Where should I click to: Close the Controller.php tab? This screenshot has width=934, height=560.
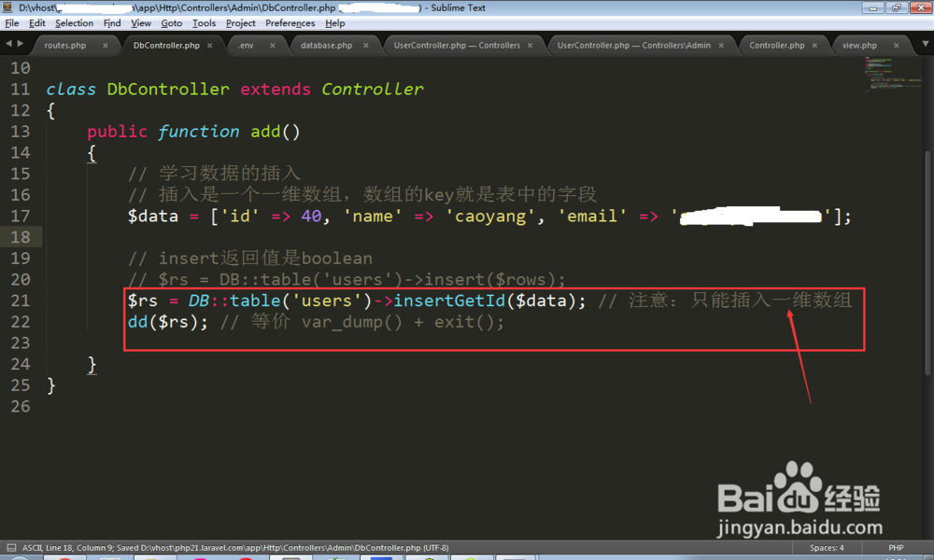814,45
